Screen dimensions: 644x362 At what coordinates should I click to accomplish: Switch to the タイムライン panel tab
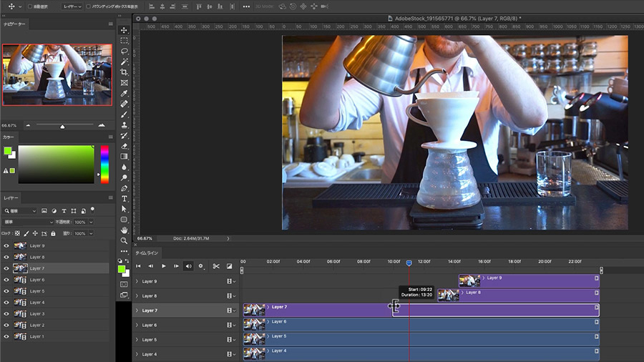(147, 253)
